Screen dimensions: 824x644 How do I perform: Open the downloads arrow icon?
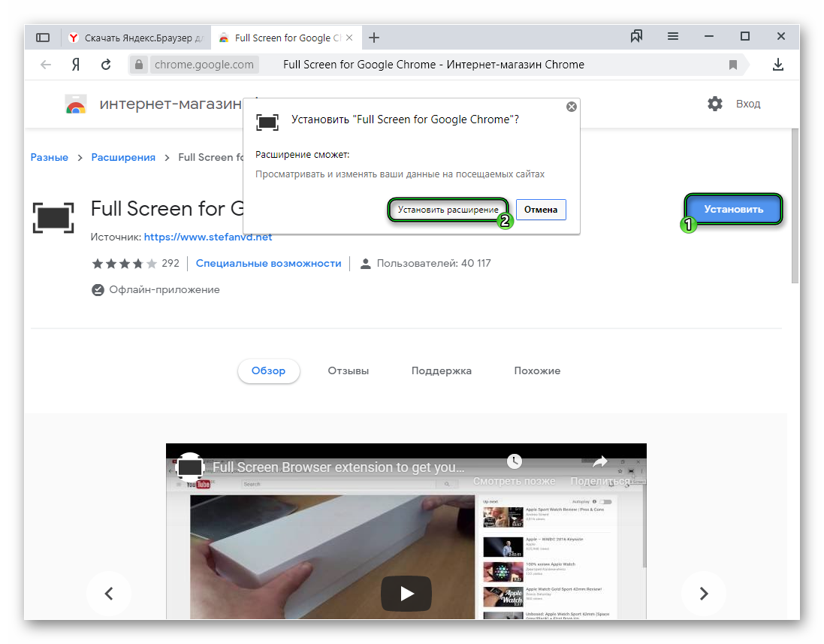click(778, 65)
